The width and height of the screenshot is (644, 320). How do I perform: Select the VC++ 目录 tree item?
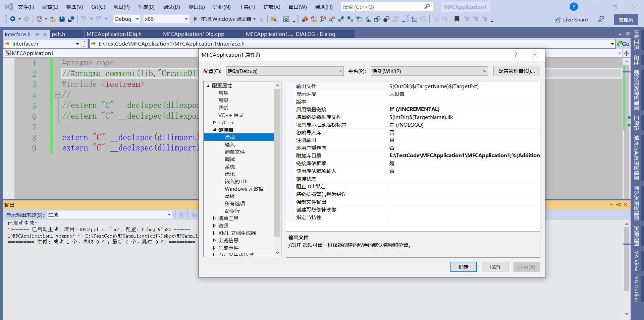tap(231, 115)
